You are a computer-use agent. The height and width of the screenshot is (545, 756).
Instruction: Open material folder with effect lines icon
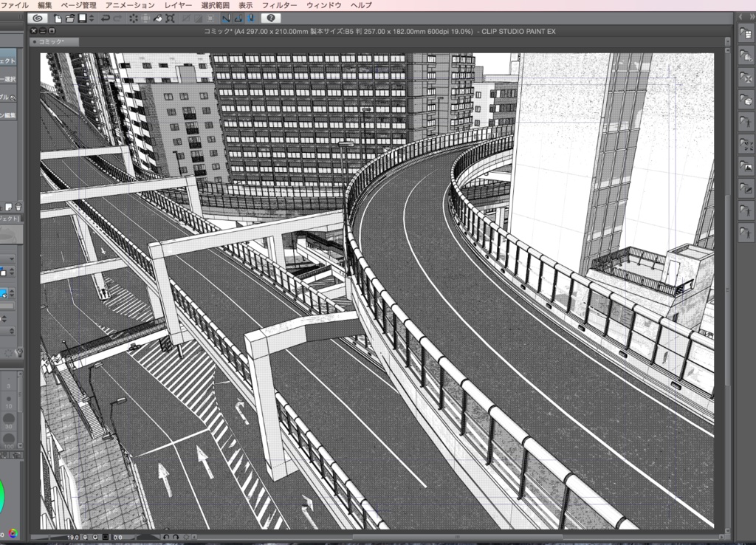pos(746,145)
